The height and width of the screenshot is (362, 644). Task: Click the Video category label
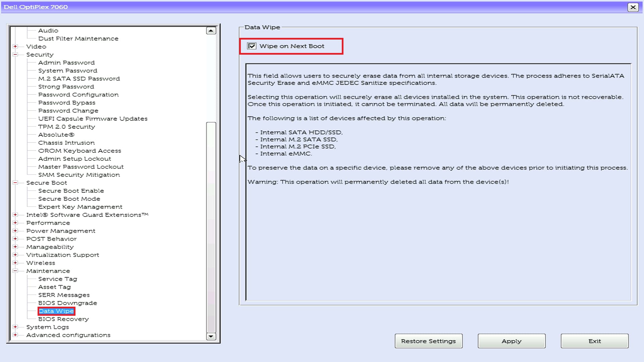point(36,47)
